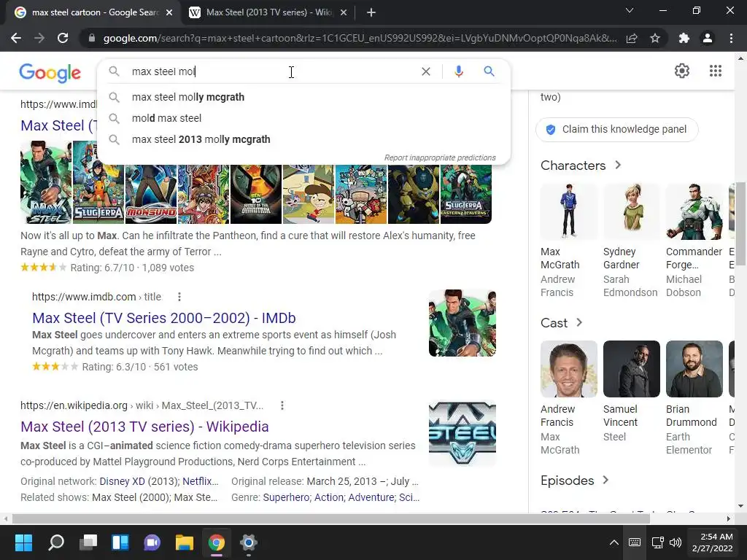Select Sydney Gardner character image

tap(632, 211)
